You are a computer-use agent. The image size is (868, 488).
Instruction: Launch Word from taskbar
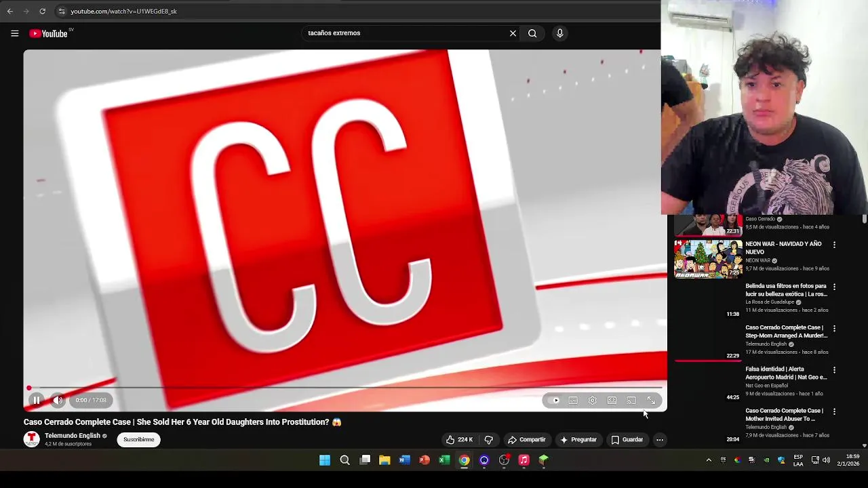point(404,460)
